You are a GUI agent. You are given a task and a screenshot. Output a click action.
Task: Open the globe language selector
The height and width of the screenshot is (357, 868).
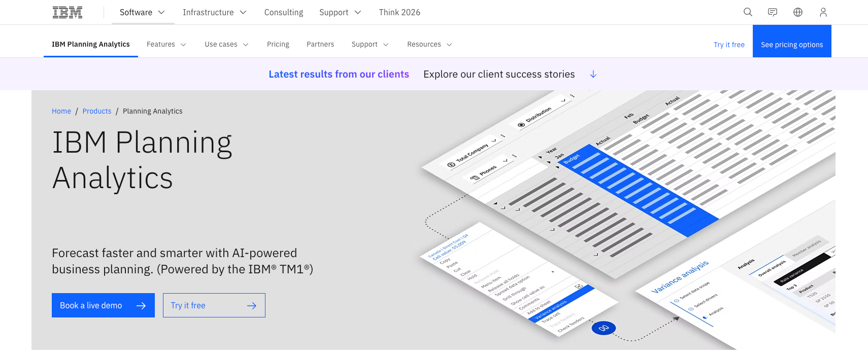pyautogui.click(x=798, y=12)
